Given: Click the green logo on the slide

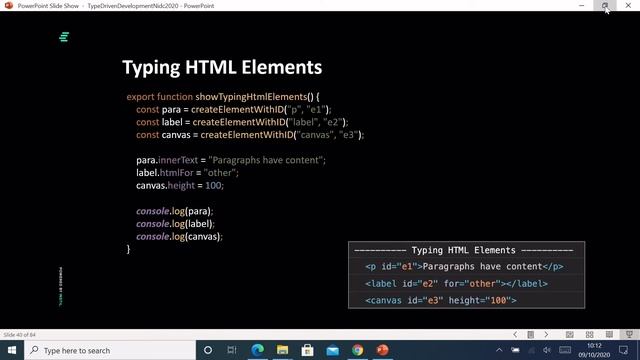Looking at the screenshot, I should [x=64, y=37].
